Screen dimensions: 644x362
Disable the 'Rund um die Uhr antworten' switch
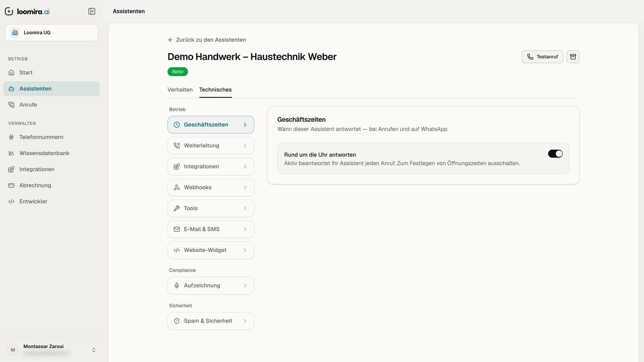(555, 154)
